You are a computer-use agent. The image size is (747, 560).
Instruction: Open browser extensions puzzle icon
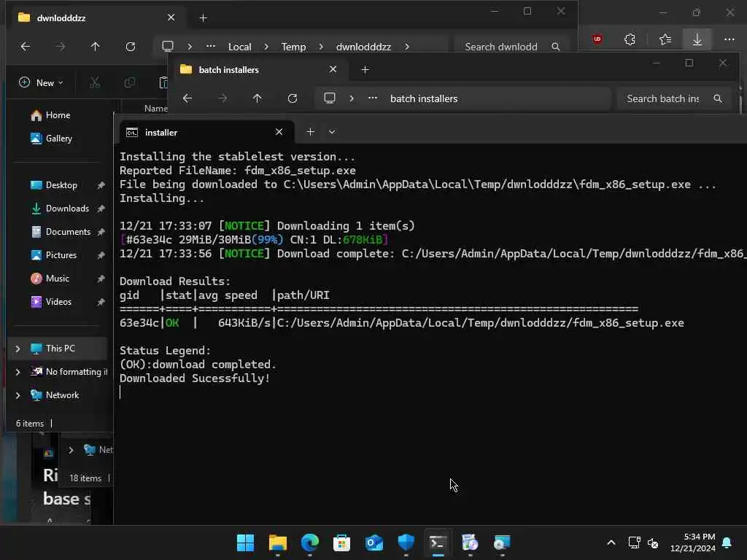click(630, 39)
